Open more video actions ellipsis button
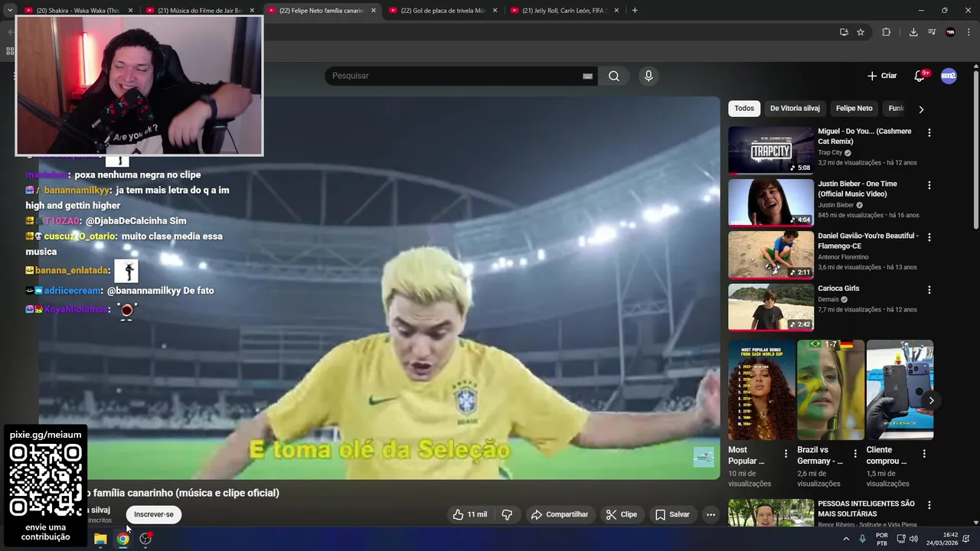Viewport: 980px width, 551px height. point(710,514)
